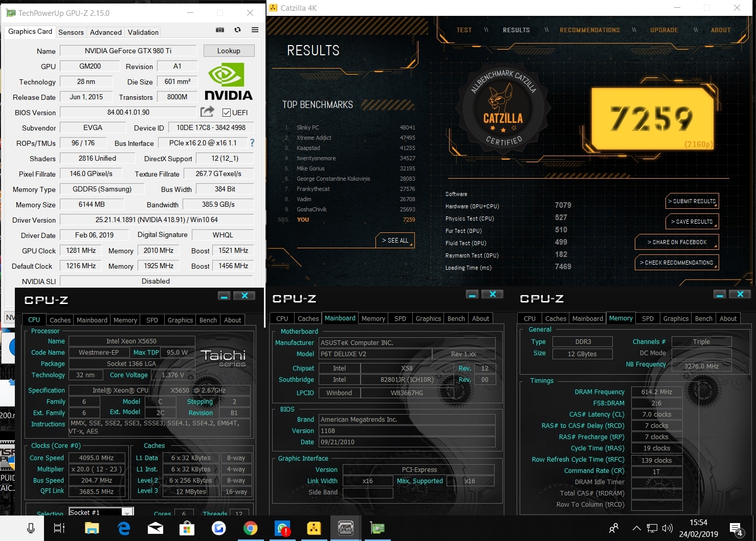Click the CPU-Z ASRock taskbar icon
Screen dimensions: 756x541
(346, 528)
